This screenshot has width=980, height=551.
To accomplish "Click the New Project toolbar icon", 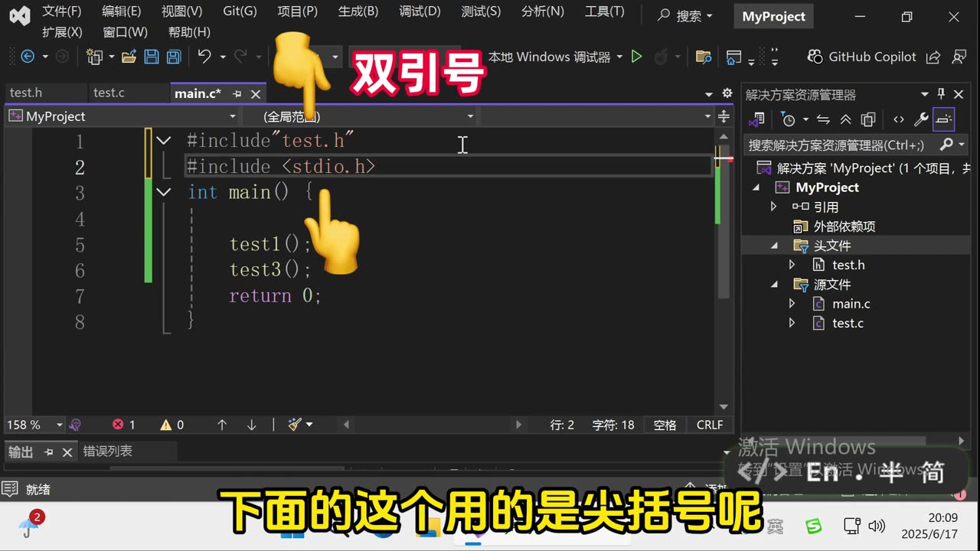I will coord(94,57).
